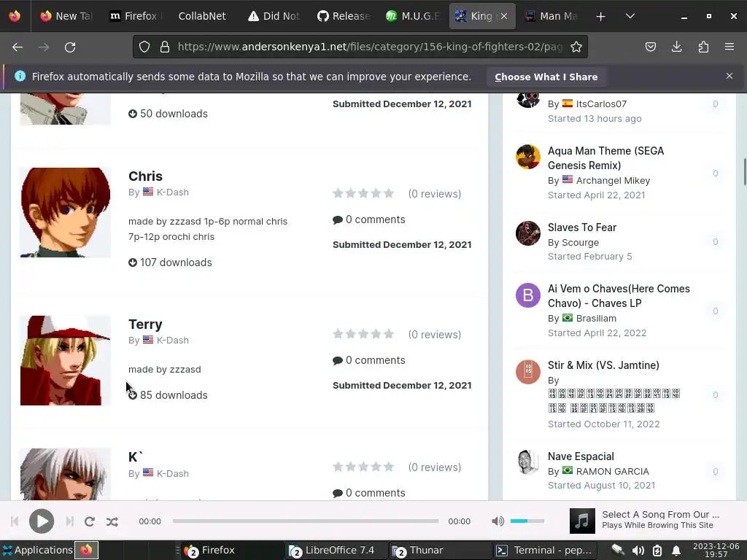Skip to next track
The image size is (747, 560).
click(x=69, y=521)
